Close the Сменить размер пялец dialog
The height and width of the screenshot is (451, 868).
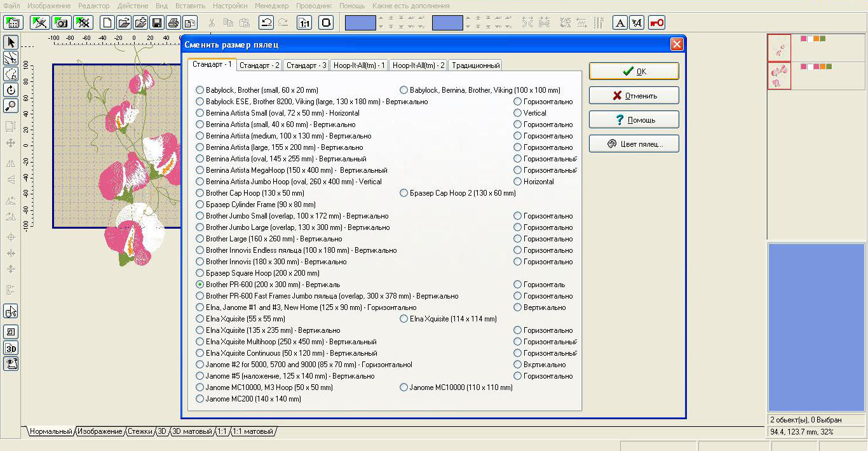pos(677,44)
